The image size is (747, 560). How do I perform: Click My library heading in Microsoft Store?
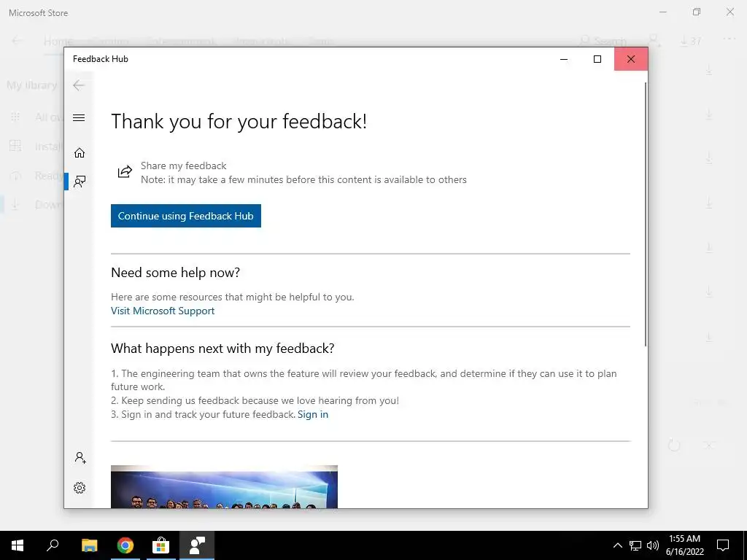(32, 85)
